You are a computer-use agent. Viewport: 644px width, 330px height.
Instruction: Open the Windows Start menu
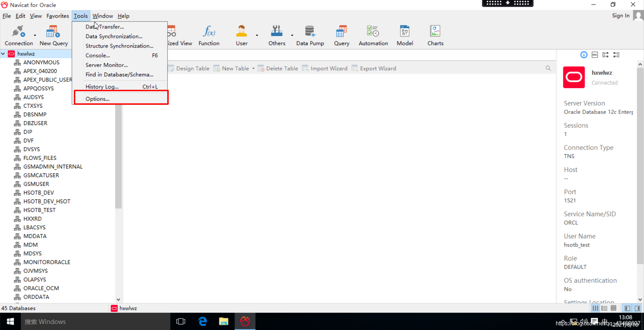10,322
